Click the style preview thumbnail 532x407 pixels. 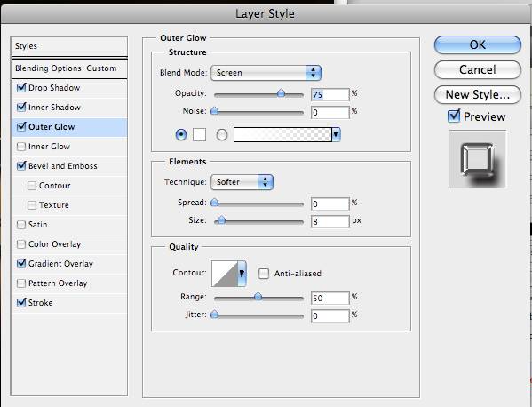click(477, 158)
